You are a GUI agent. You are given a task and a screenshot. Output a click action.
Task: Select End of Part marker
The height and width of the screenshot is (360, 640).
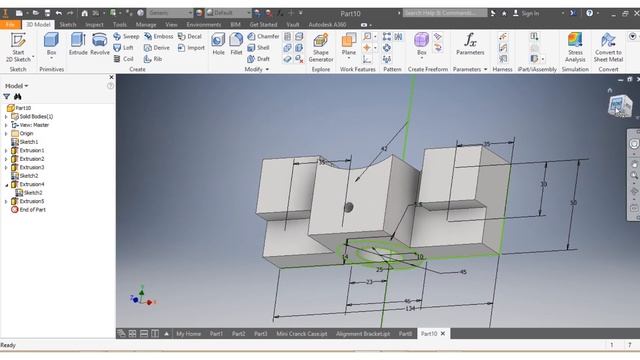[x=28, y=210]
